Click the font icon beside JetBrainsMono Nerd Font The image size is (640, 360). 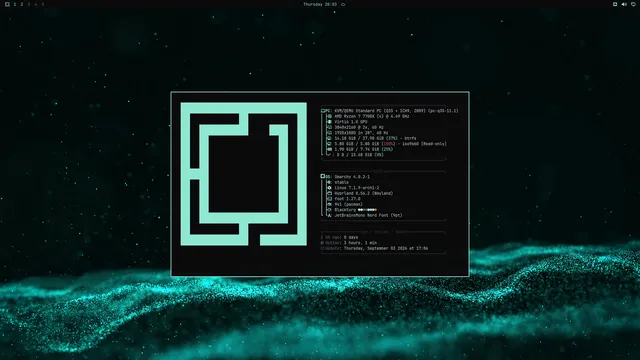coord(329,215)
